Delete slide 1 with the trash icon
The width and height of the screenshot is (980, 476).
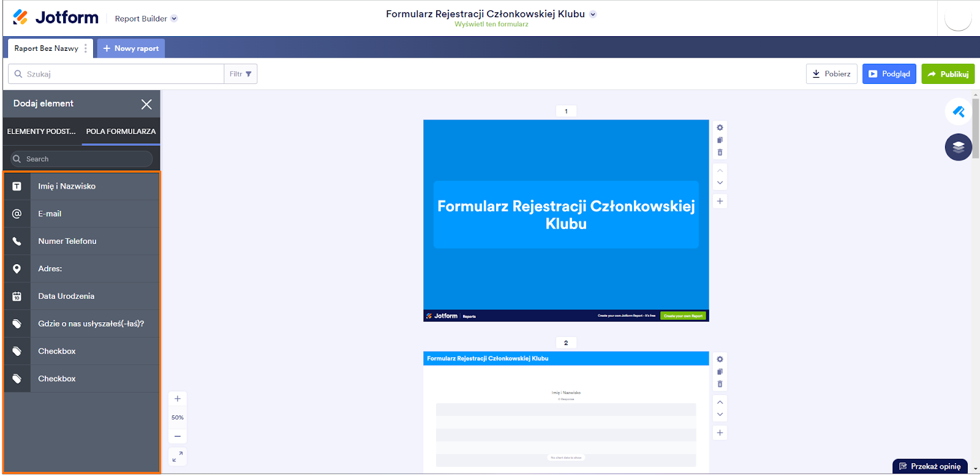tap(720, 153)
